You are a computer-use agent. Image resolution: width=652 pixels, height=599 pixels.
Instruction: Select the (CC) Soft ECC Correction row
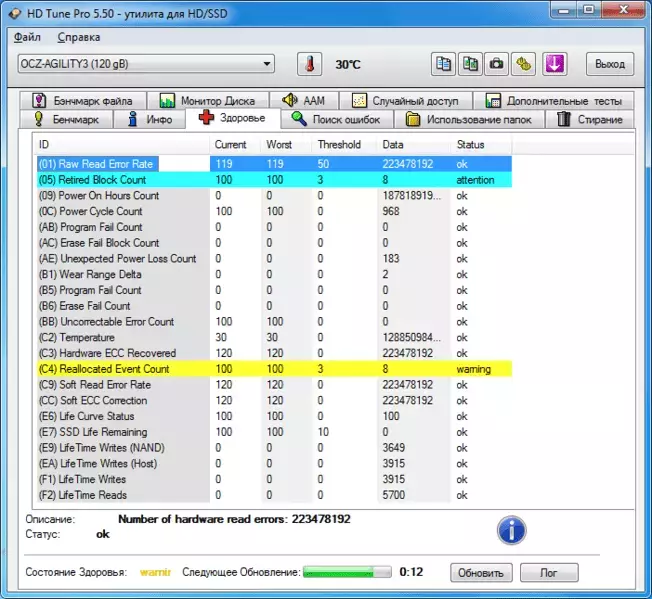(x=274, y=401)
